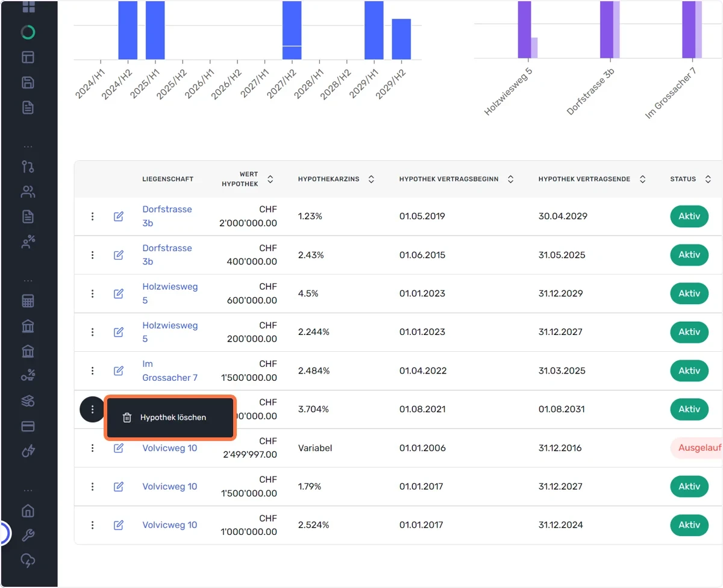This screenshot has height=588, width=723.
Task: Click the 30.04.2029 contract end date
Action: tap(563, 216)
